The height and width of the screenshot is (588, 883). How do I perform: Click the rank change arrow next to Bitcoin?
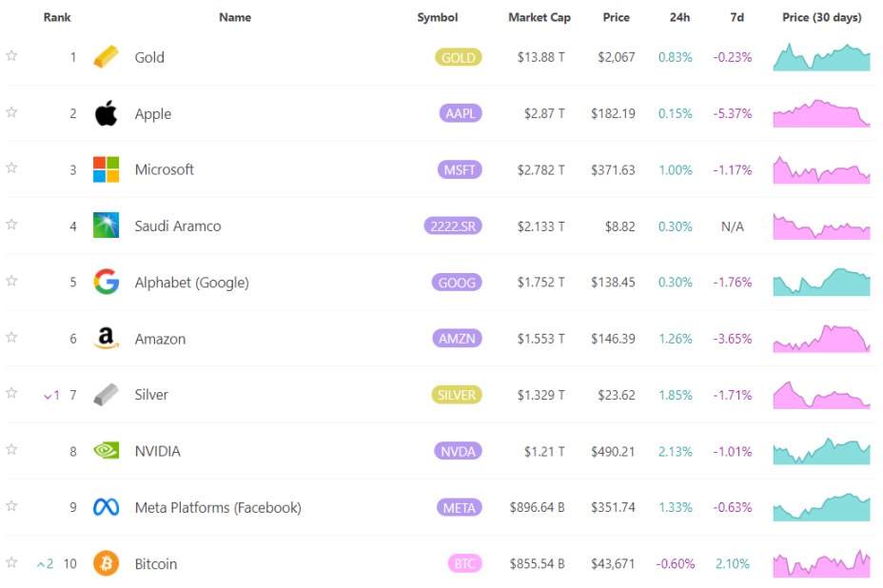coord(45,563)
